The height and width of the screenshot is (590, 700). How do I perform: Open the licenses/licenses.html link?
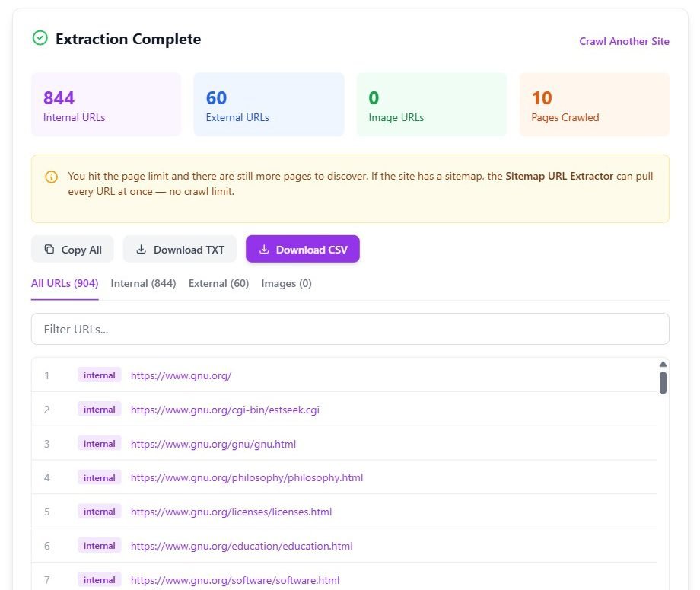(231, 512)
